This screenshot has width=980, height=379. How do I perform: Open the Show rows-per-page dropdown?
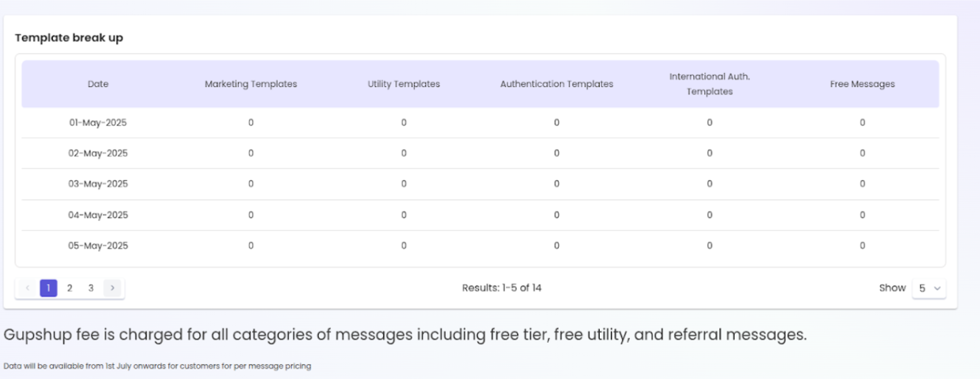tap(928, 288)
